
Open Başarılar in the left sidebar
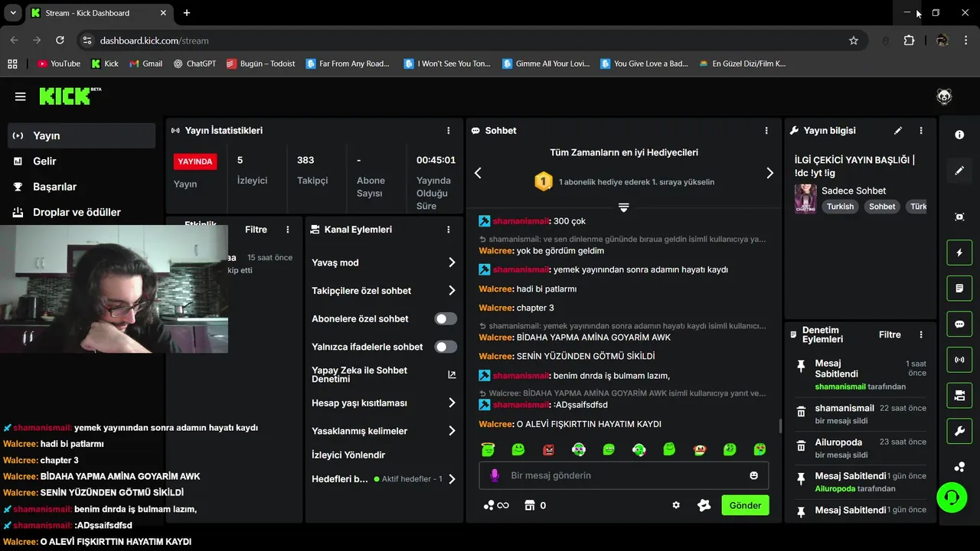pos(82,187)
